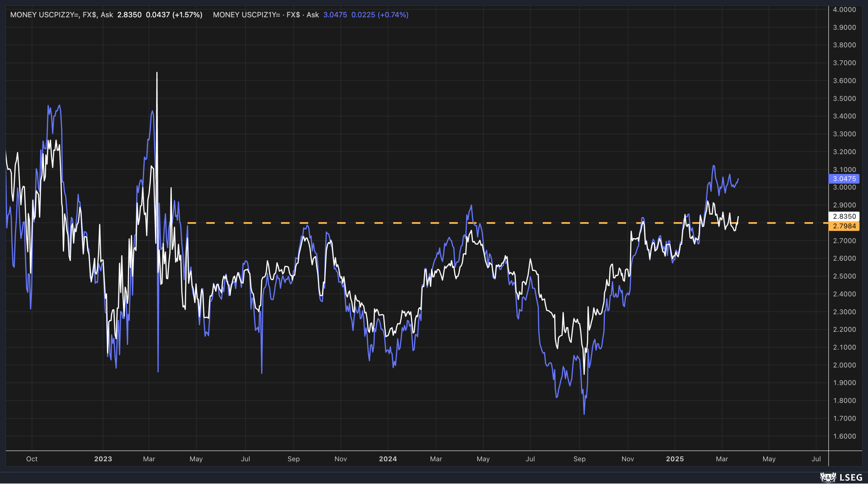
Task: Click the 3.7000 price axis label
Action: 844,63
